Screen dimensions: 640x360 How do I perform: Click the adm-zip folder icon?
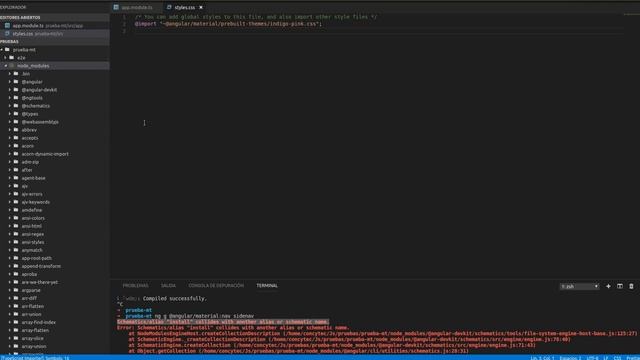coord(16,162)
